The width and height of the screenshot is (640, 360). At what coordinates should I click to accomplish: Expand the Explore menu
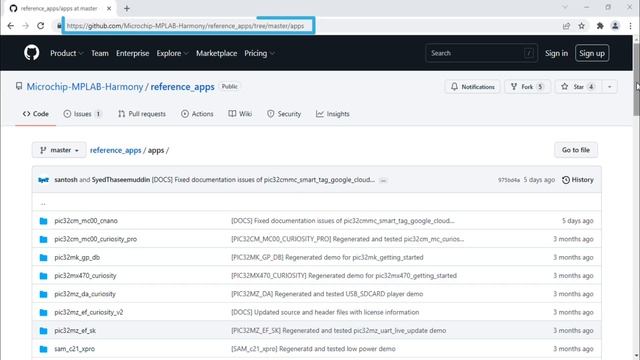[x=172, y=53]
